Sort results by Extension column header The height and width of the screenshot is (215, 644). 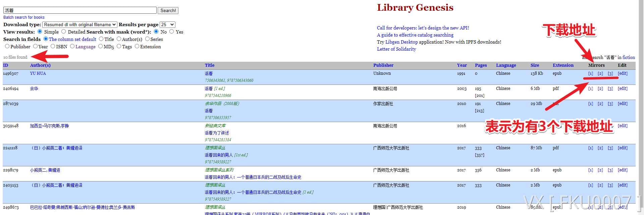coord(563,65)
